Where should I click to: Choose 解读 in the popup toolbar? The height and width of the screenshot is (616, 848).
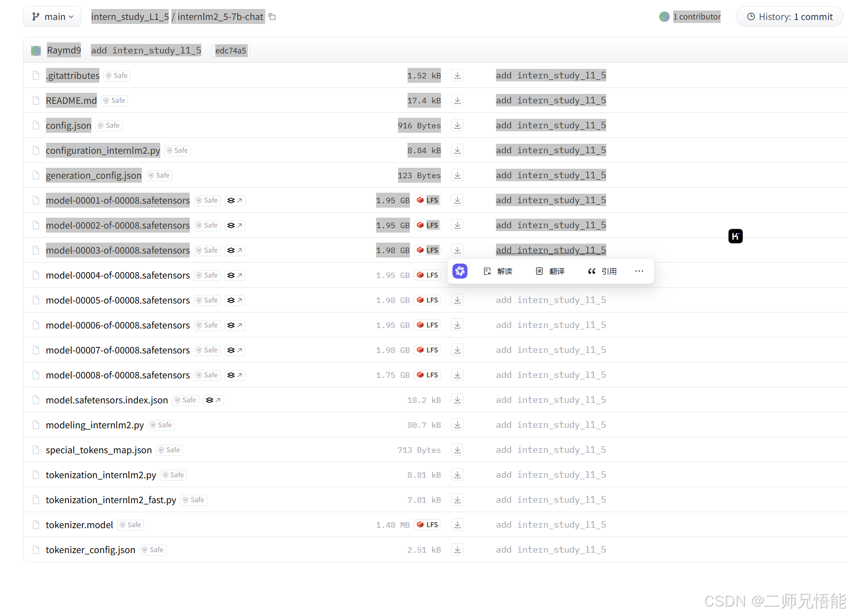[x=498, y=271]
